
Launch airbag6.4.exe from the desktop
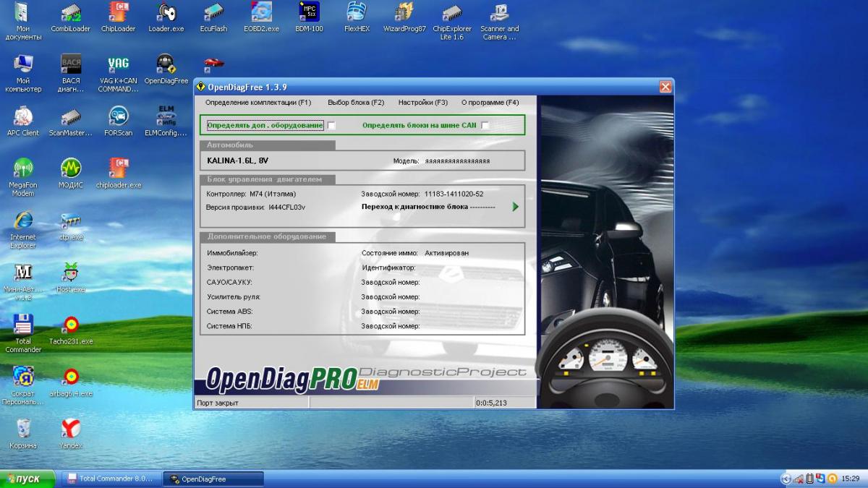point(71,382)
